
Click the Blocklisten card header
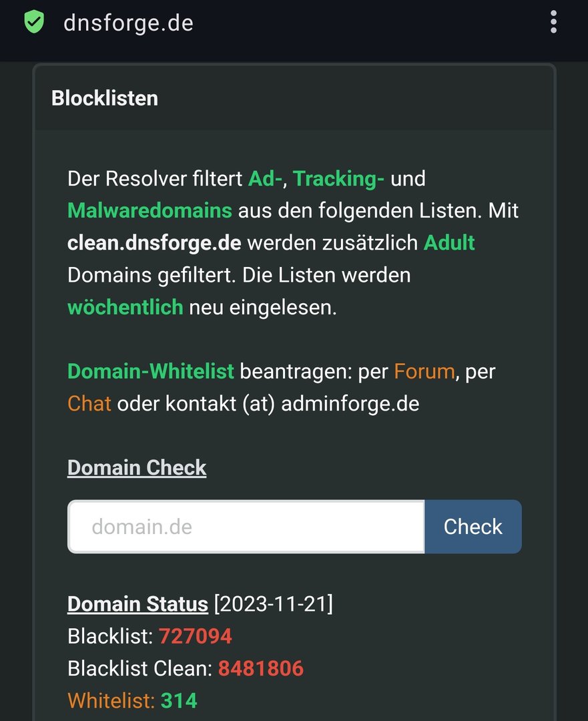coord(105,98)
